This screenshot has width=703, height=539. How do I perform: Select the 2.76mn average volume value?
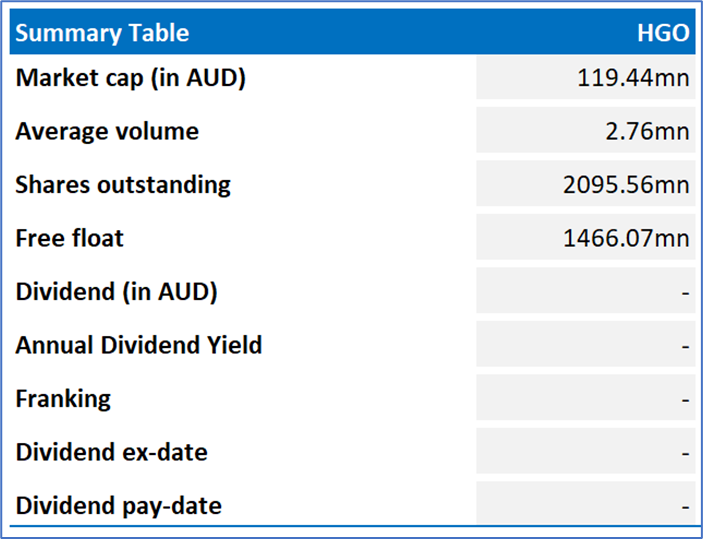647,131
